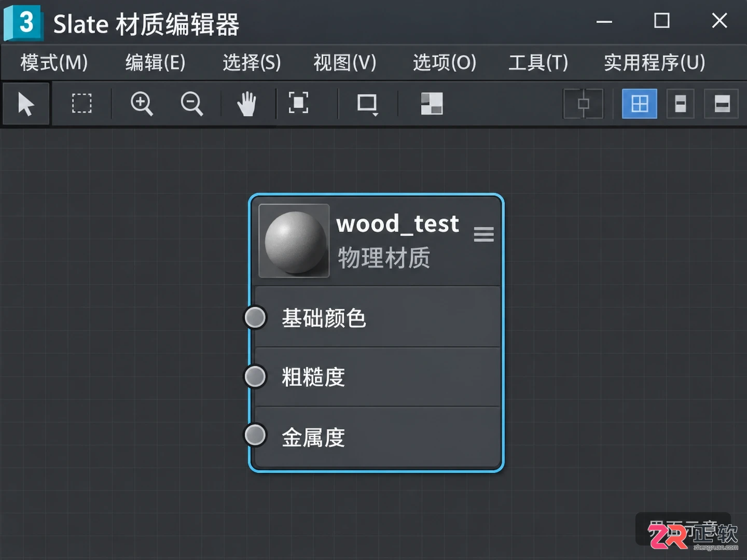This screenshot has width=747, height=560.
Task: Click zoom extents frame icon
Action: tap(298, 103)
